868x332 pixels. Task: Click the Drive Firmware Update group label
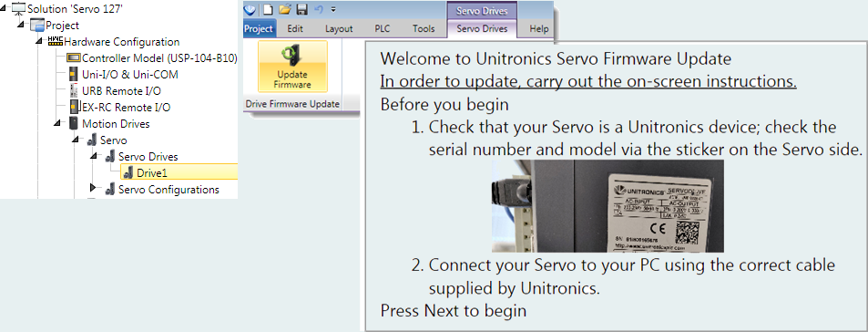[293, 104]
